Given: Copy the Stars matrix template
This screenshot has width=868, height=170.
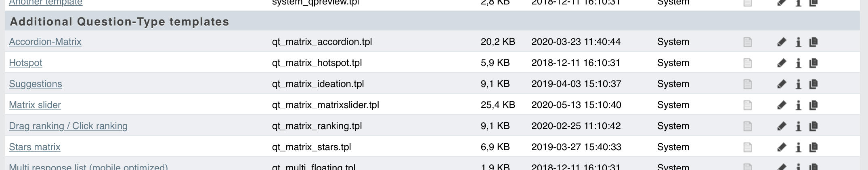Looking at the screenshot, I should coord(813,147).
